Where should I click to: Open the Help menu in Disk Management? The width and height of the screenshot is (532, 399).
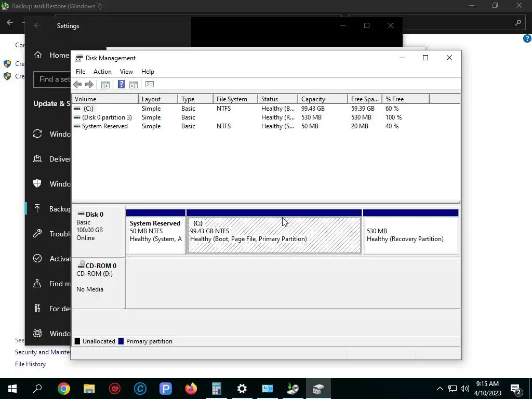pyautogui.click(x=148, y=72)
